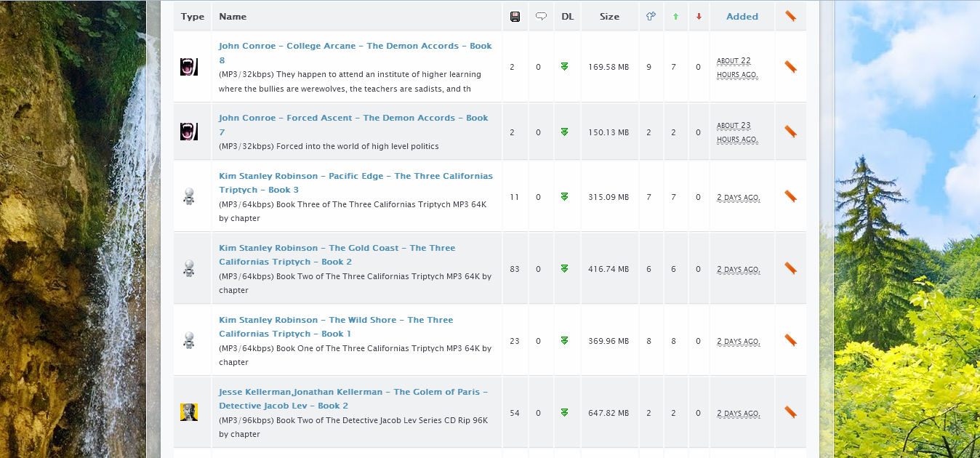Sort by the leechers red down arrow
The width and height of the screenshot is (980, 458).
coord(699,16)
